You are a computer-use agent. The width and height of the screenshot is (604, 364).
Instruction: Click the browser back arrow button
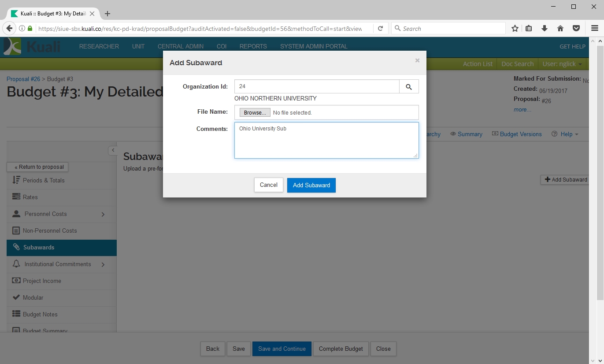(x=9, y=29)
